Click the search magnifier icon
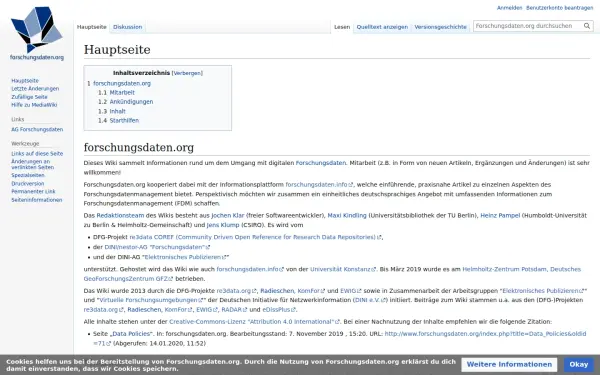Viewport: 600px width, 375px height. tap(587, 26)
